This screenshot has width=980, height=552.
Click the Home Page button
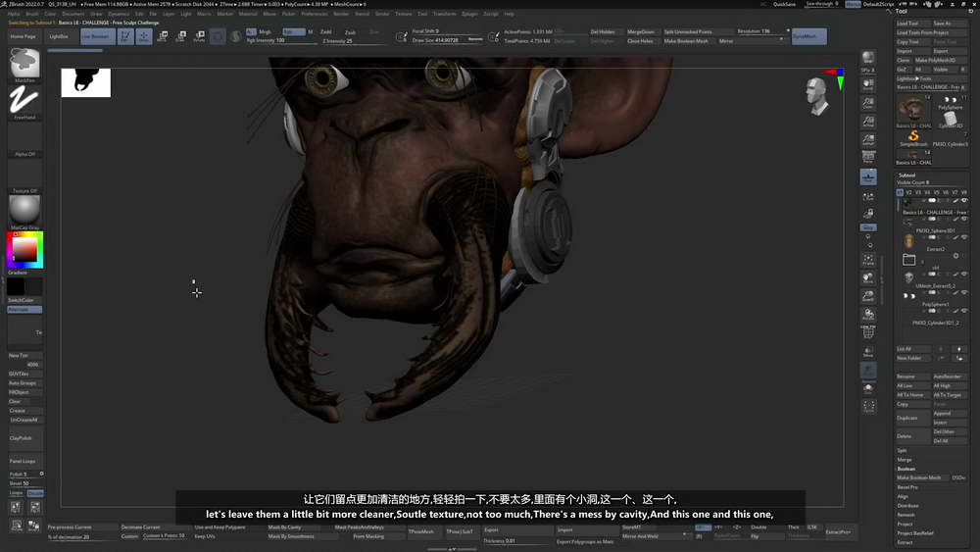coord(24,36)
